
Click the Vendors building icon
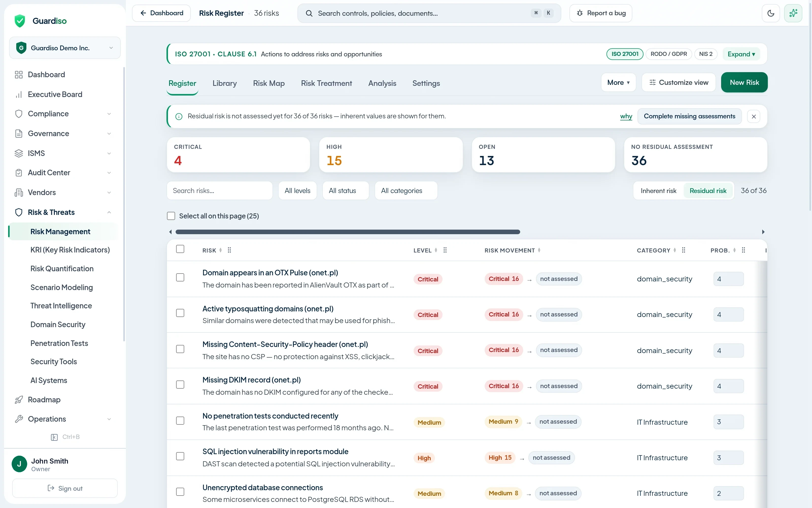click(19, 193)
